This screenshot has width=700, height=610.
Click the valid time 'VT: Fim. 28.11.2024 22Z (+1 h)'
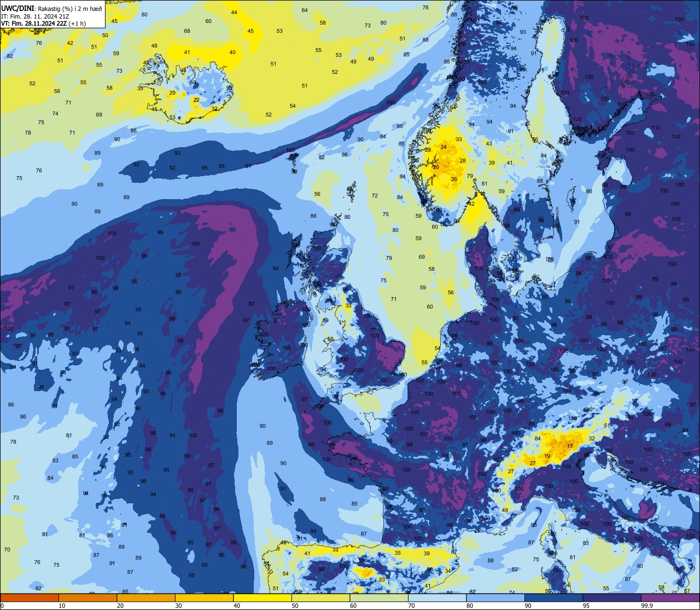[x=43, y=24]
